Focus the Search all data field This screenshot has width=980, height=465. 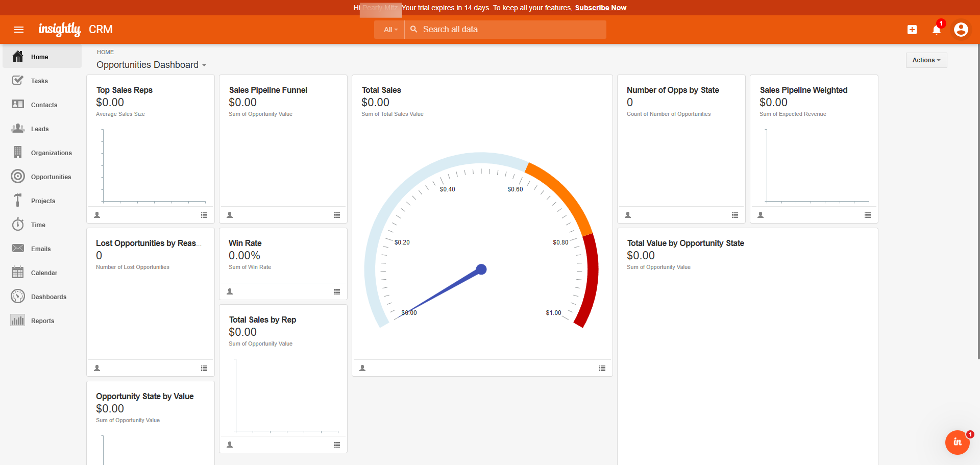coord(510,30)
